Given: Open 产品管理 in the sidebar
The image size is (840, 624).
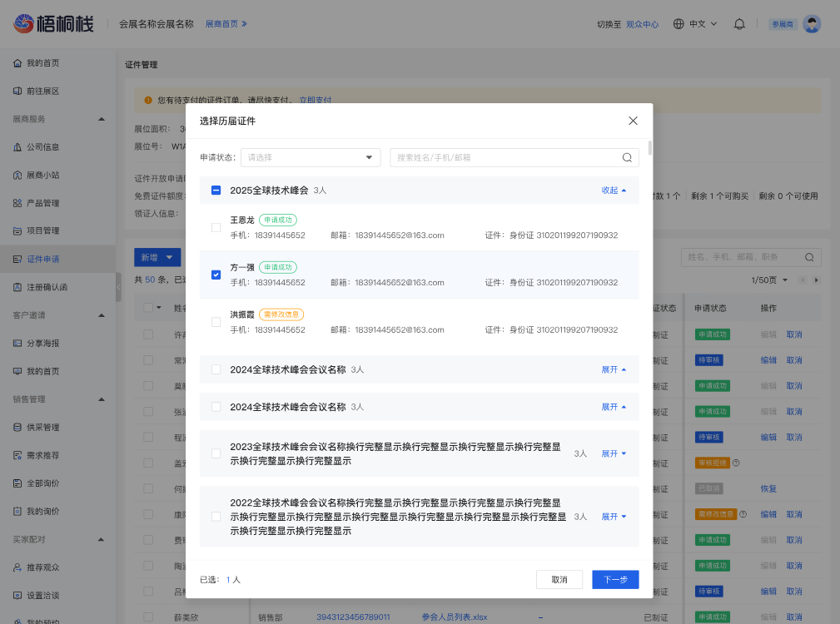Looking at the screenshot, I should click(43, 203).
